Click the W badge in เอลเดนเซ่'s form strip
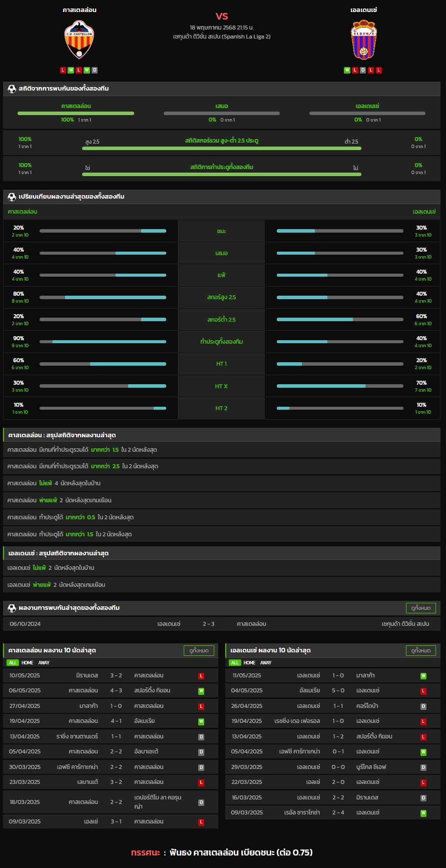 click(347, 70)
